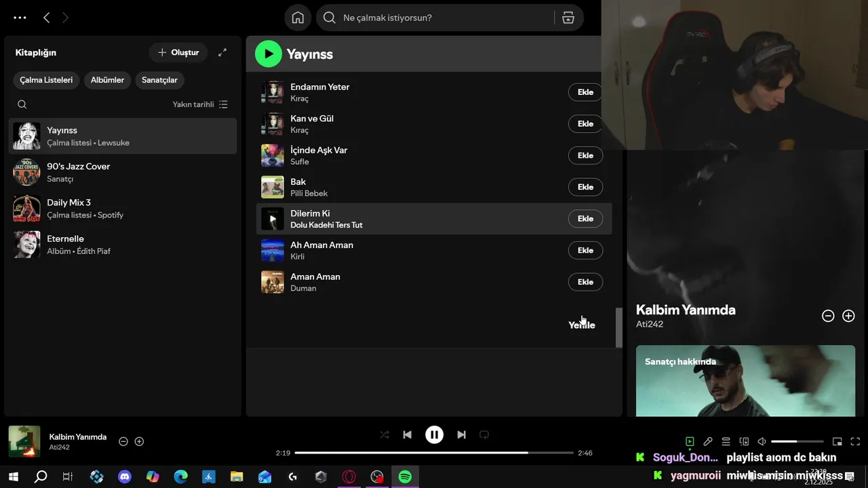This screenshot has height=488, width=868.
Task: Skip to the next track
Action: coord(461,434)
